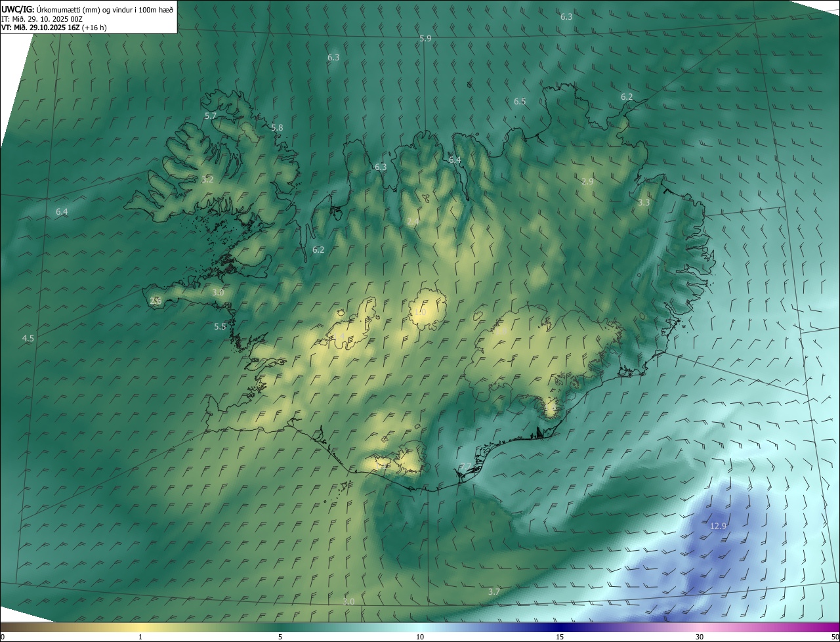Click the '0' tick on the colour scale
The width and height of the screenshot is (840, 642).
pos(2,637)
